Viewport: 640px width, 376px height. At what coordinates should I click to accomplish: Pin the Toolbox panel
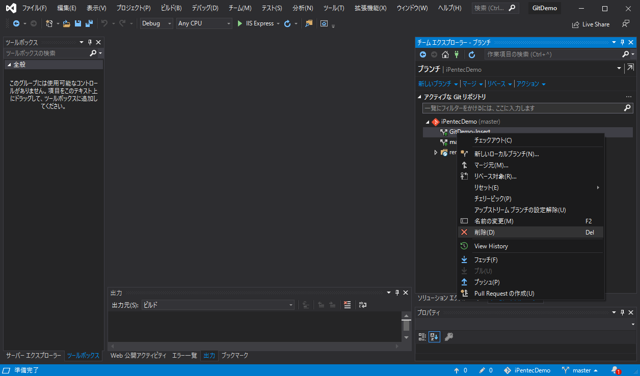pyautogui.click(x=90, y=42)
